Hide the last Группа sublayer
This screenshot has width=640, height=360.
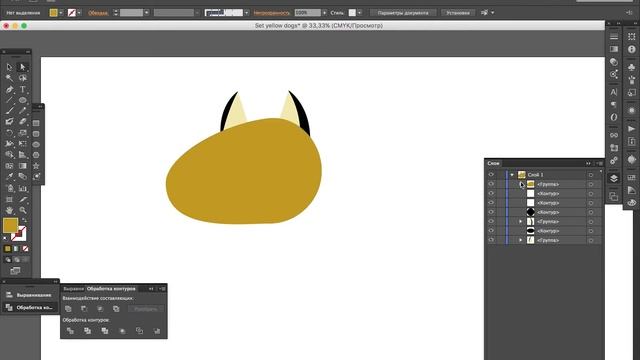[491, 240]
